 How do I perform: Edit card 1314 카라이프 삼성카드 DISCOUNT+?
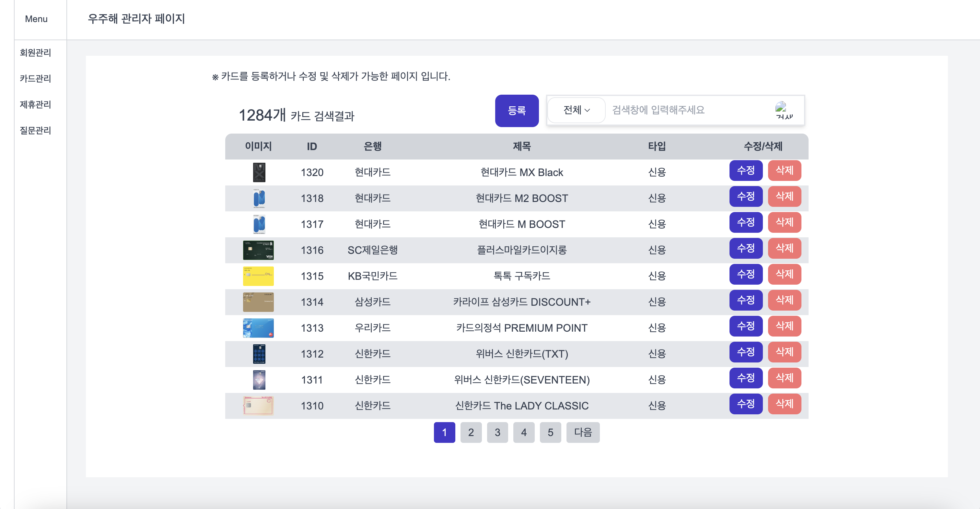[746, 300]
